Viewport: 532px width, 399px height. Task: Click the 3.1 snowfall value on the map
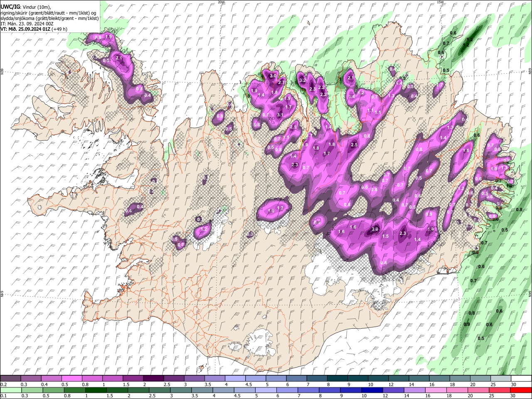280,115
